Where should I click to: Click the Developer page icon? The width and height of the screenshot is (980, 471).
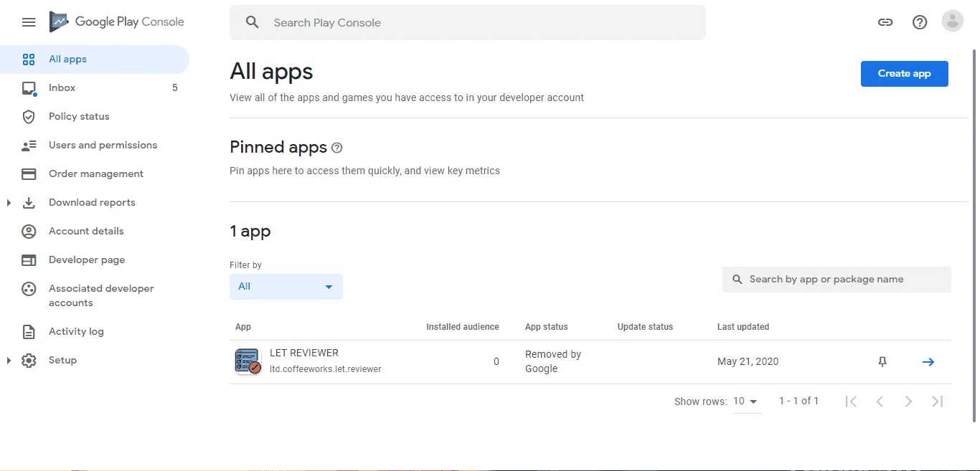click(x=29, y=260)
